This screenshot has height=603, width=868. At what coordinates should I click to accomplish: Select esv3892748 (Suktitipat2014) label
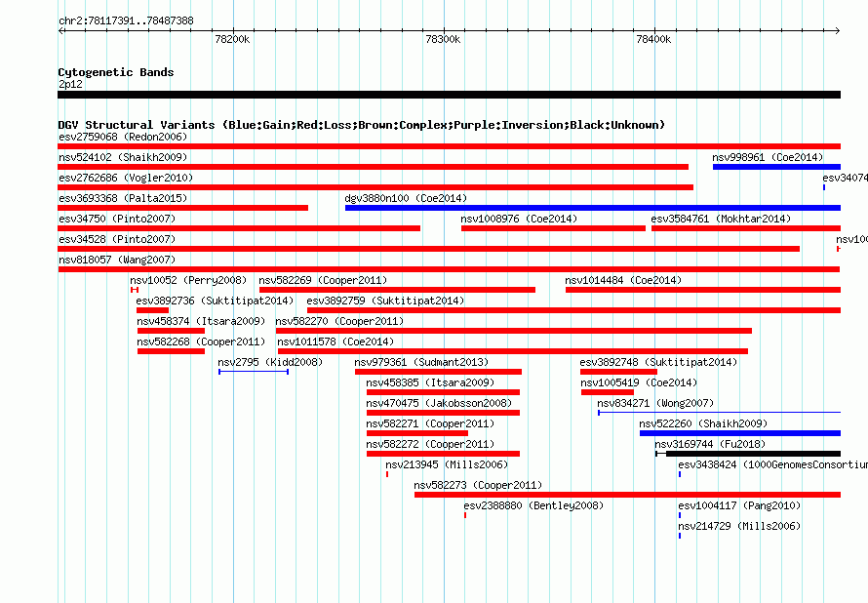[658, 362]
